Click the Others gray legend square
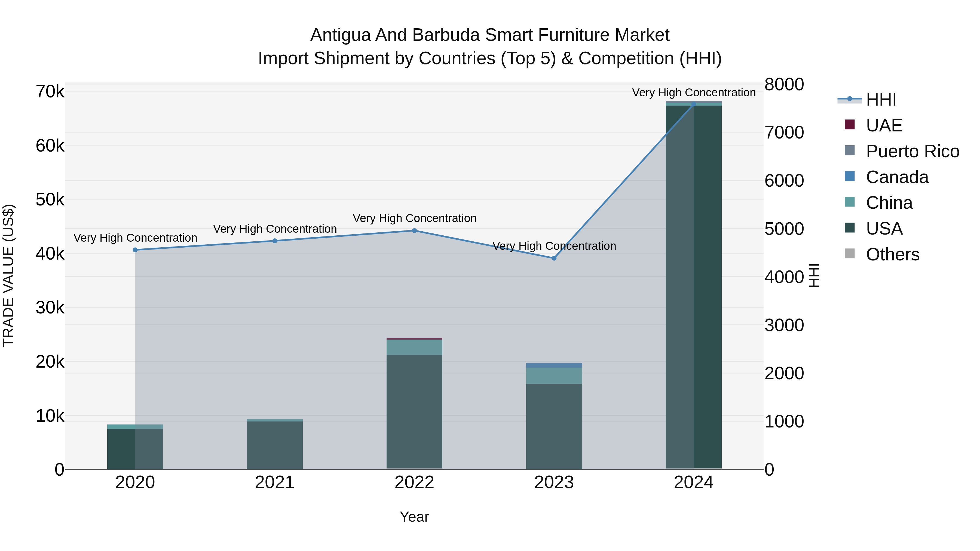The height and width of the screenshot is (551, 980). [x=850, y=254]
